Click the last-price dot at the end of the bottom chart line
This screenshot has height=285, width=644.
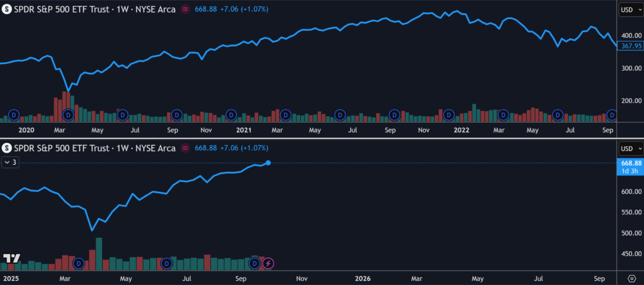coord(268,163)
